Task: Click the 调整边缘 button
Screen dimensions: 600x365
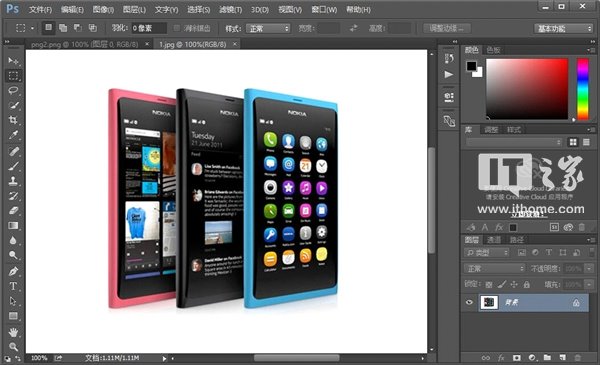Action: 447,28
